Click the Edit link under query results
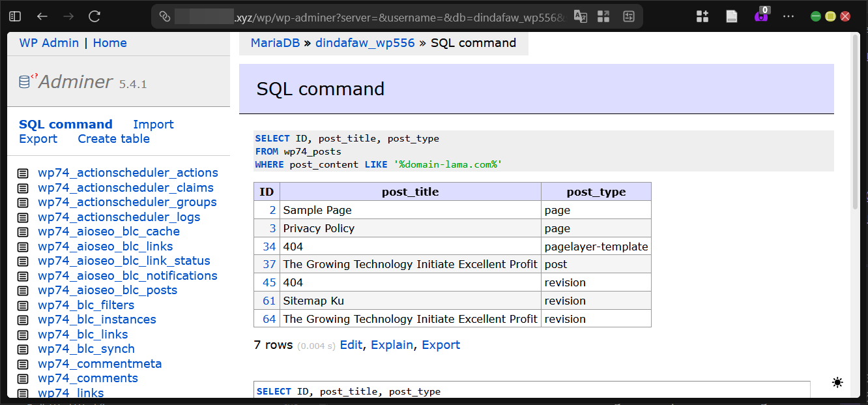 click(x=351, y=345)
